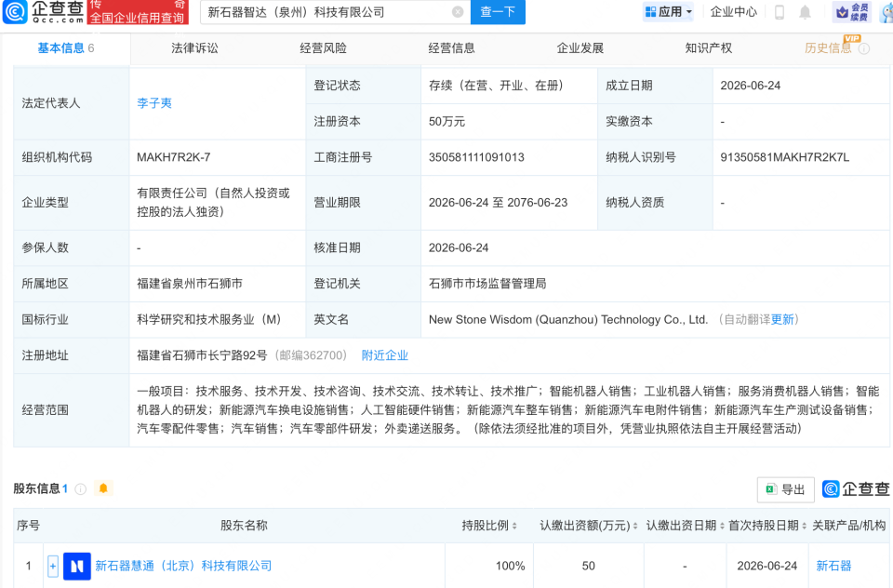Open legal representative 李子夷 link
Image resolution: width=893 pixels, height=588 pixels.
[x=154, y=103]
